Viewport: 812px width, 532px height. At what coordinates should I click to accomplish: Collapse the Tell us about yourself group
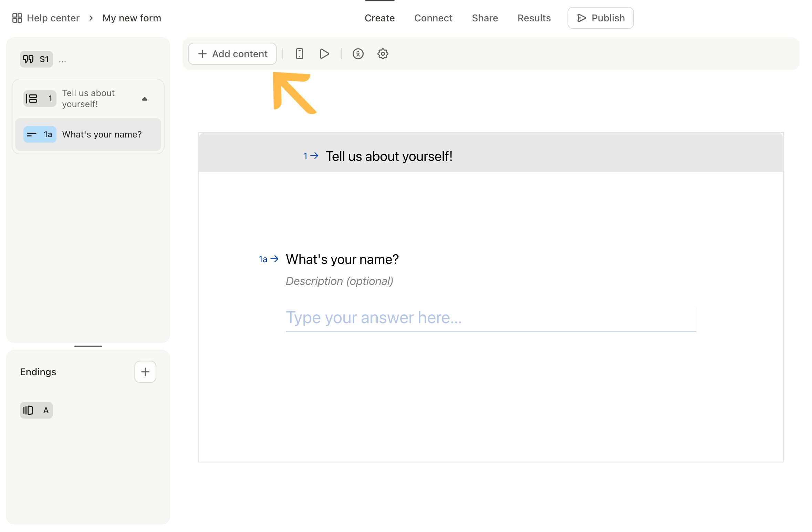click(x=145, y=99)
